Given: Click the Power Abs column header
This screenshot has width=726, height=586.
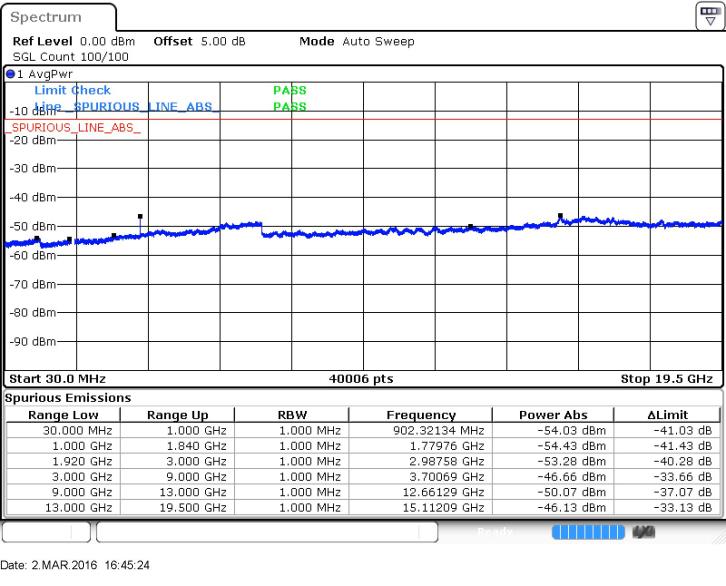Looking at the screenshot, I should click(x=553, y=415).
